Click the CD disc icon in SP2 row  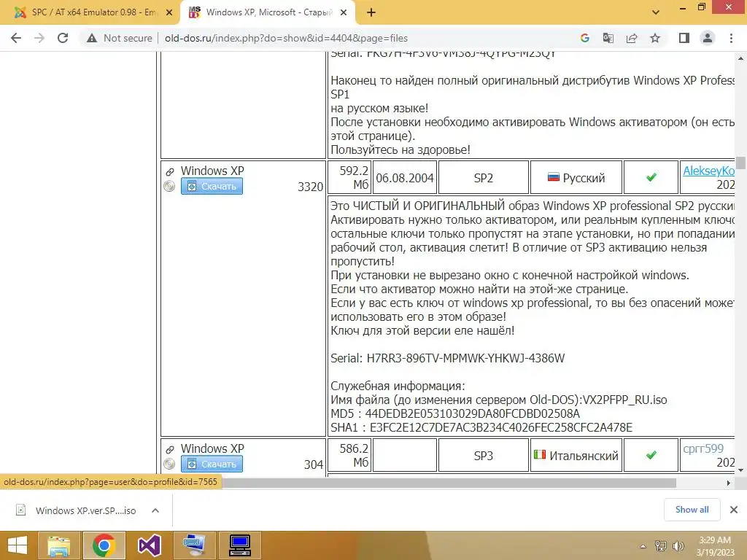[x=169, y=186]
